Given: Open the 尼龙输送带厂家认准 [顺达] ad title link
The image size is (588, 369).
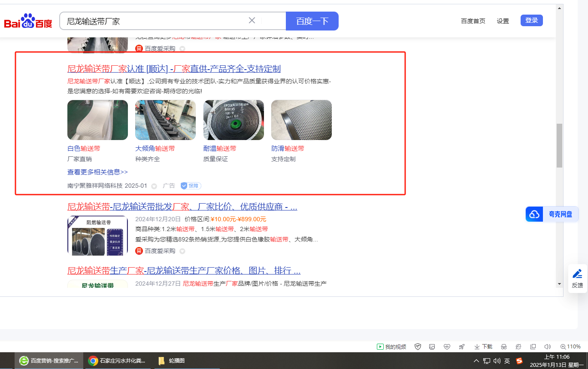Looking at the screenshot, I should pyautogui.click(x=174, y=69).
